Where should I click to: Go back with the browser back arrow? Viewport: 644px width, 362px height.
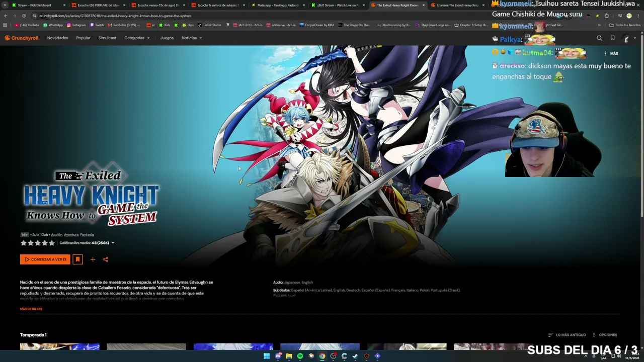(x=6, y=16)
